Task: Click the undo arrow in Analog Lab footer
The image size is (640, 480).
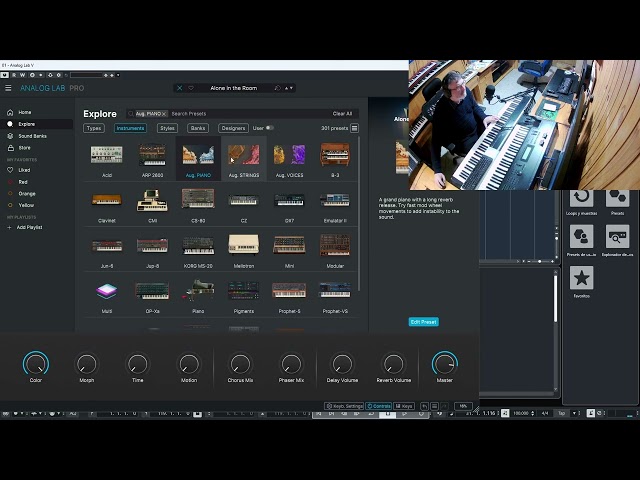Action: (424, 406)
